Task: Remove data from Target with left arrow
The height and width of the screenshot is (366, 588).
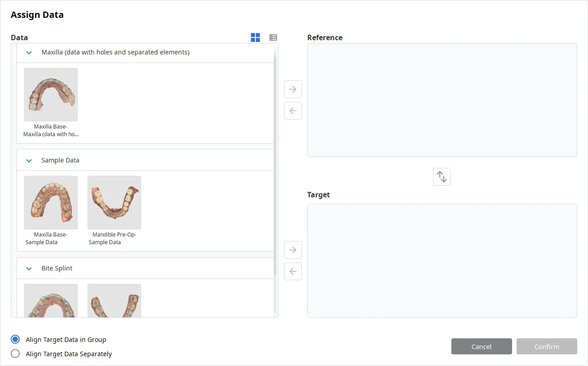Action: coord(293,271)
